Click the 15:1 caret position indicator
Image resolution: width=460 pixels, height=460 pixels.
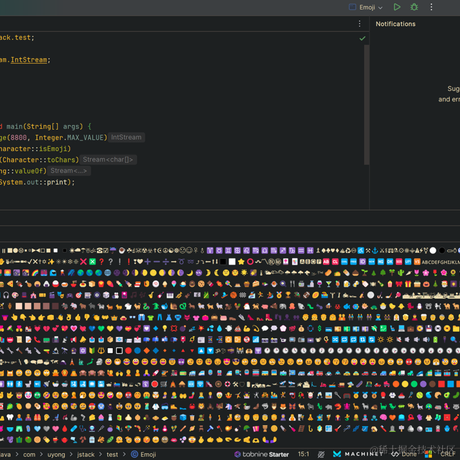pos(303,454)
